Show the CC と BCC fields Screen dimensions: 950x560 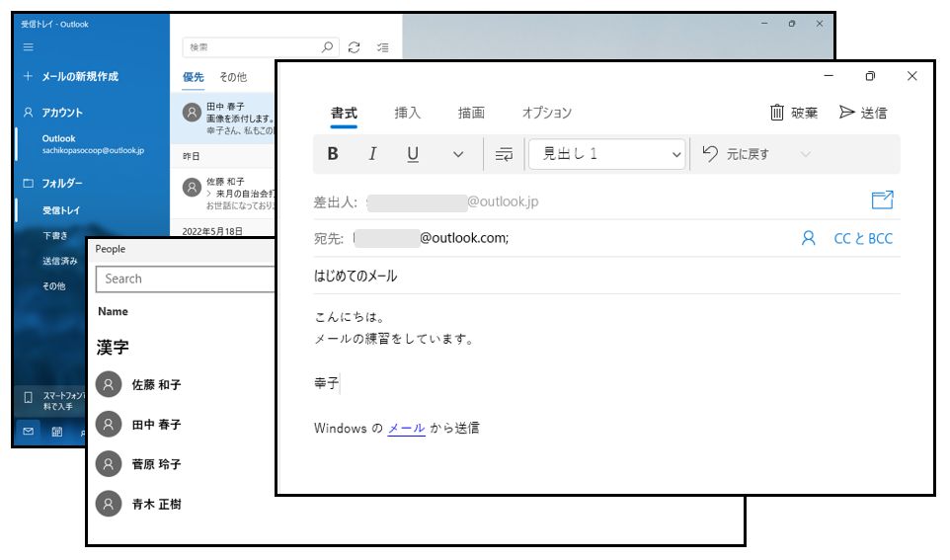pyautogui.click(x=863, y=238)
